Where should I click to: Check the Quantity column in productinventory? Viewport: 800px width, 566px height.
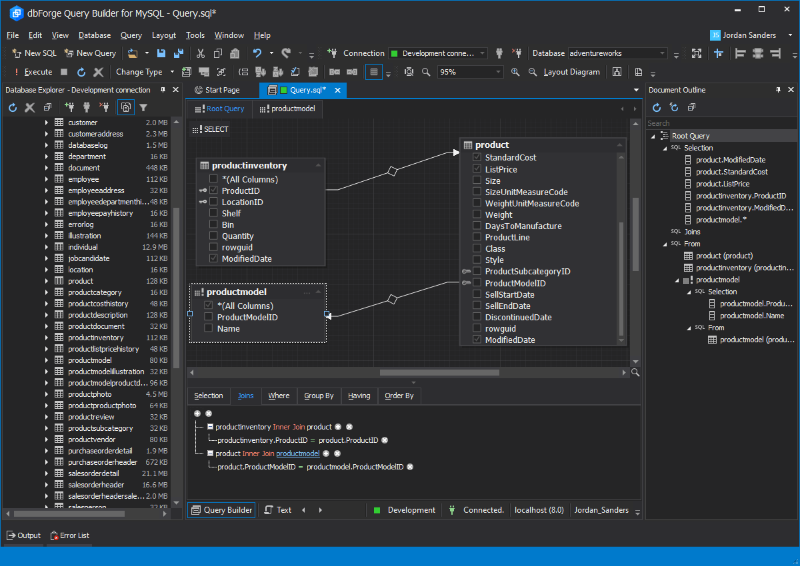(x=214, y=236)
